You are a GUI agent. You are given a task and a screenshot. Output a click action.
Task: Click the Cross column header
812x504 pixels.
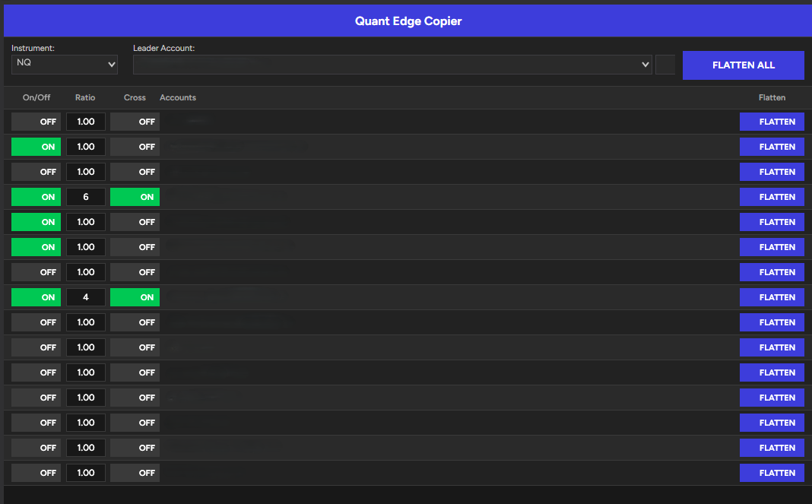tap(135, 97)
